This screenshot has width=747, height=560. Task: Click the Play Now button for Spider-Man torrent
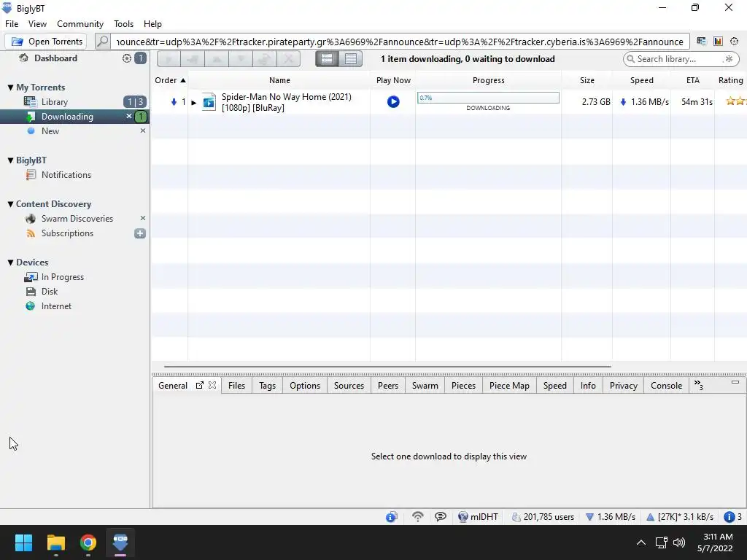click(393, 101)
